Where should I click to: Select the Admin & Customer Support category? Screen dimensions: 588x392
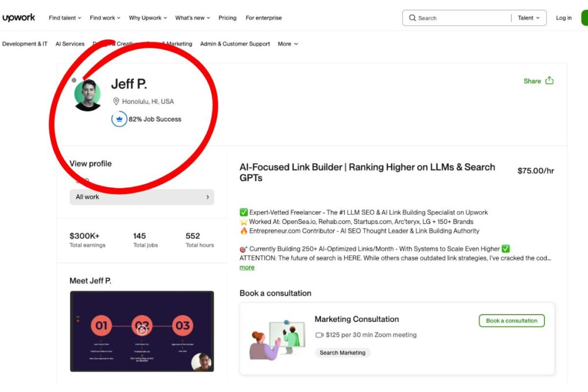(235, 44)
